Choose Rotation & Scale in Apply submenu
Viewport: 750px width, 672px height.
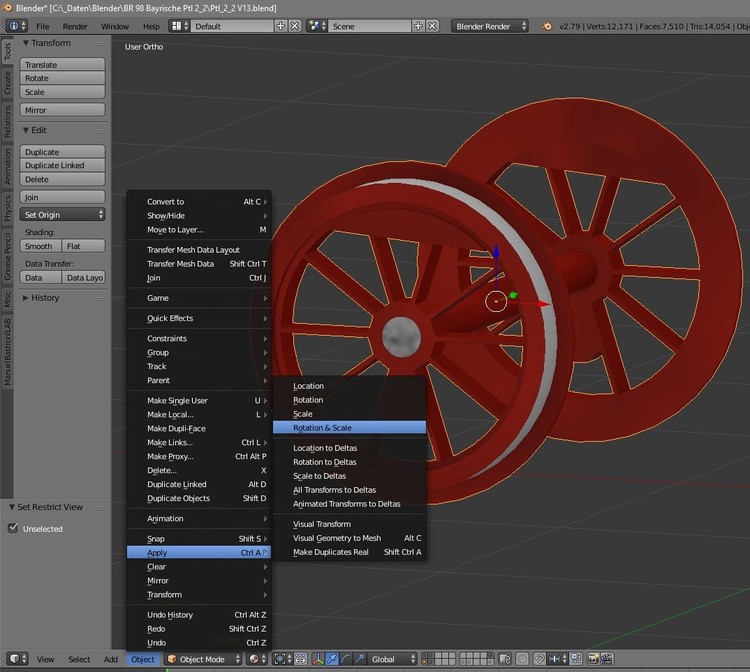349,428
